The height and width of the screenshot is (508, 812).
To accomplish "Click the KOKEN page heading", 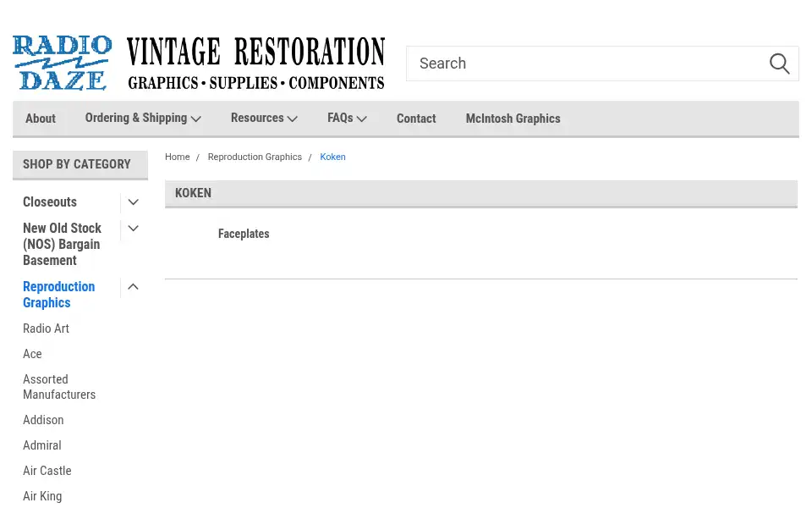I will coord(193,193).
